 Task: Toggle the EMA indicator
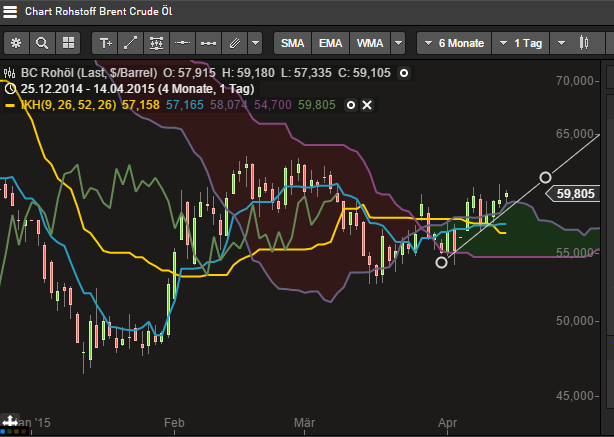click(331, 44)
